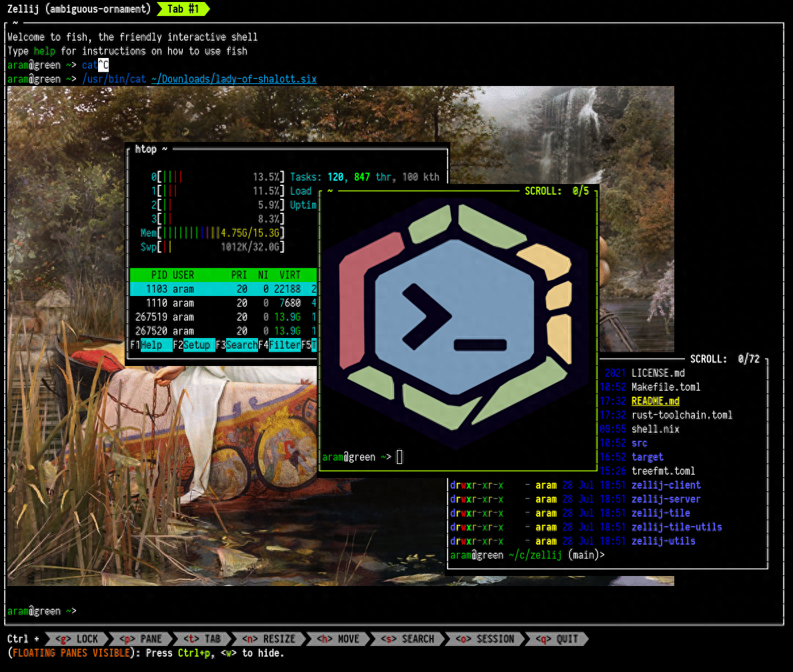Open htop Help with the F1 button
Image resolution: width=793 pixels, height=672 pixels.
[151, 345]
